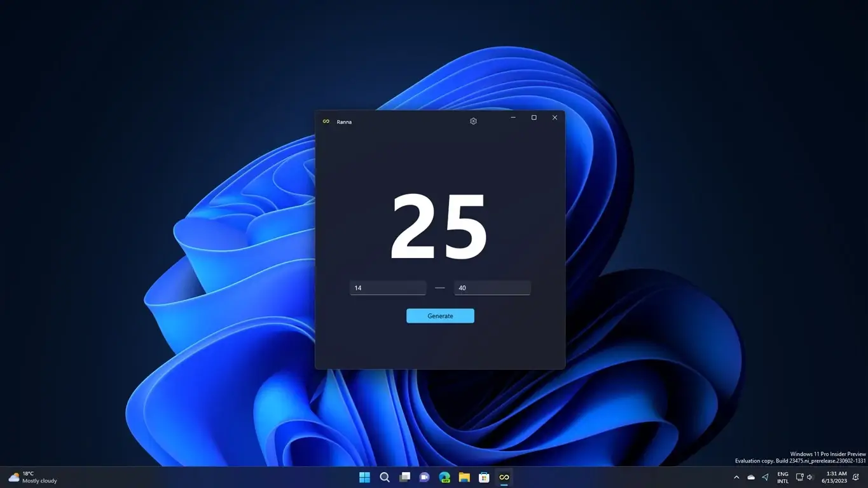Open the network settings from tray
This screenshot has height=488, width=868.
pyautogui.click(x=799, y=477)
